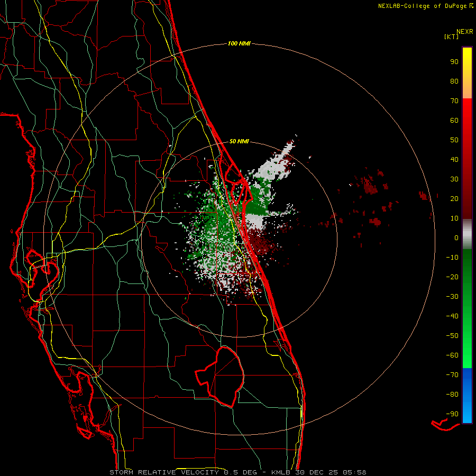Click the -10 knots scale label
Image resolution: width=476 pixels, height=476 pixels.
tap(452, 258)
